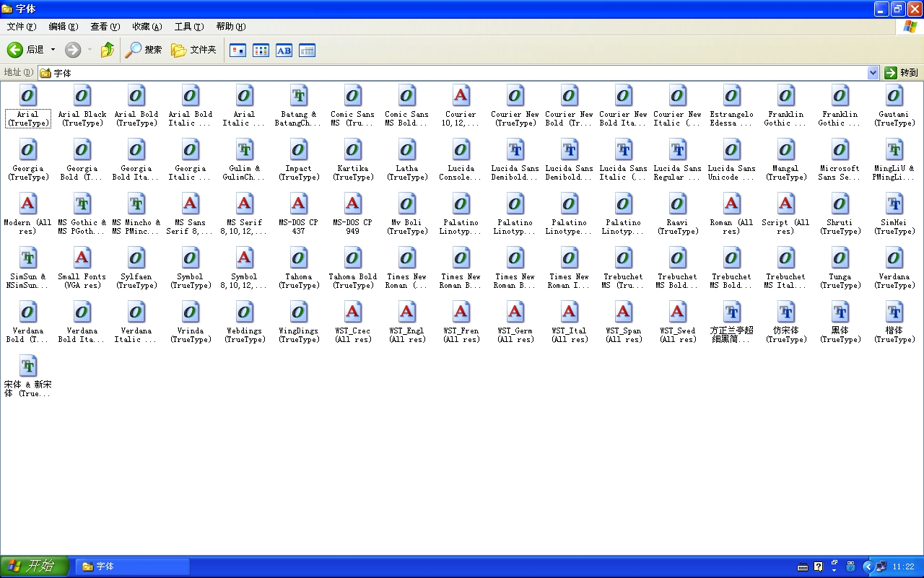The width and height of the screenshot is (924, 578).
Task: Select the Sylfaen font icon
Action: (x=136, y=258)
